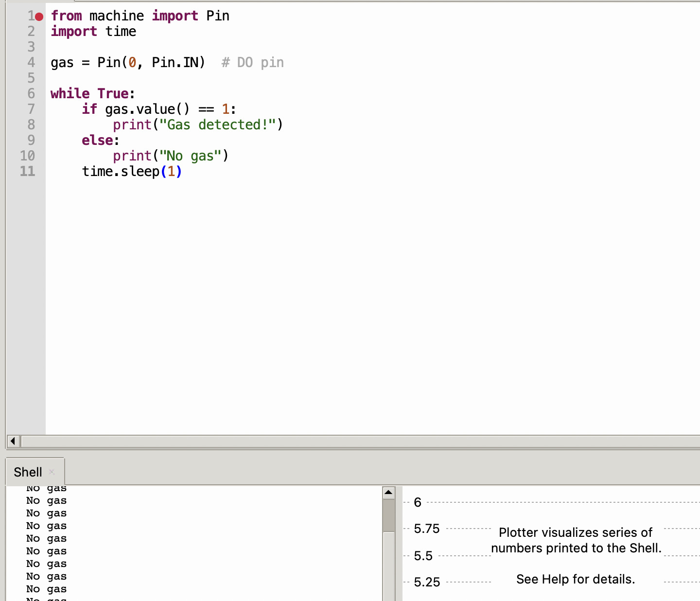Click line number 6 in the gutter
This screenshot has width=700, height=601.
[x=31, y=94]
